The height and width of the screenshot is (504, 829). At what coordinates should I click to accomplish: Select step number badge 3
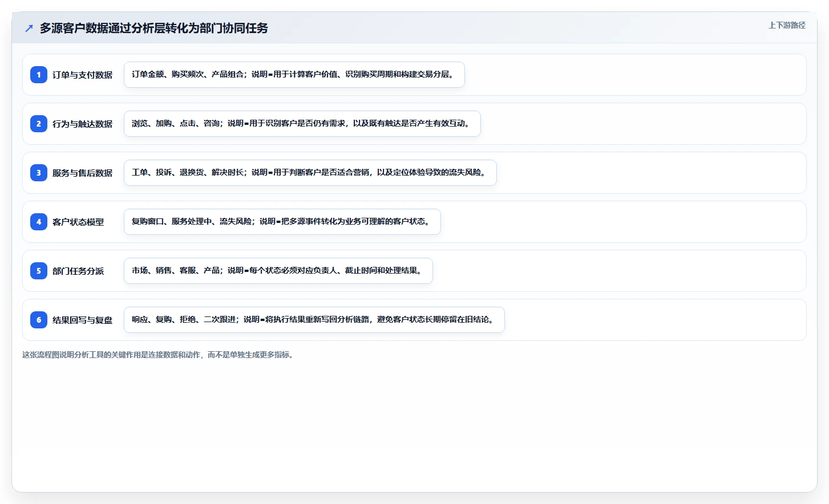pos(39,173)
